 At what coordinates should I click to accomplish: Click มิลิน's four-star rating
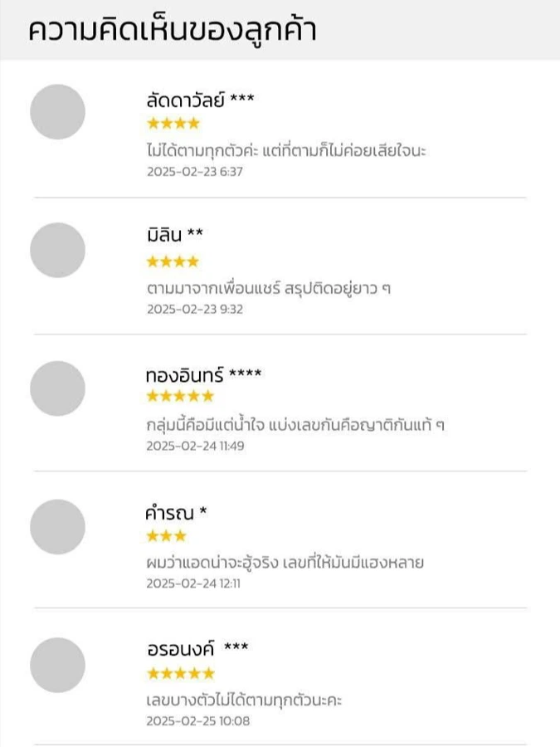coord(173,261)
